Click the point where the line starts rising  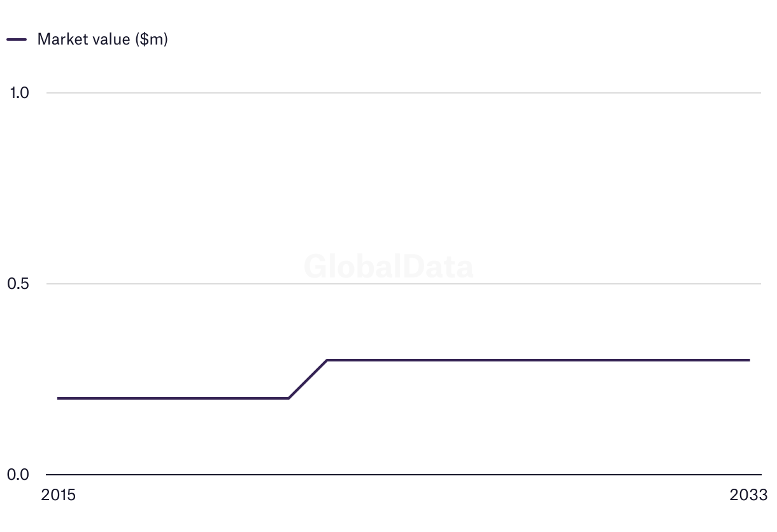click(289, 398)
